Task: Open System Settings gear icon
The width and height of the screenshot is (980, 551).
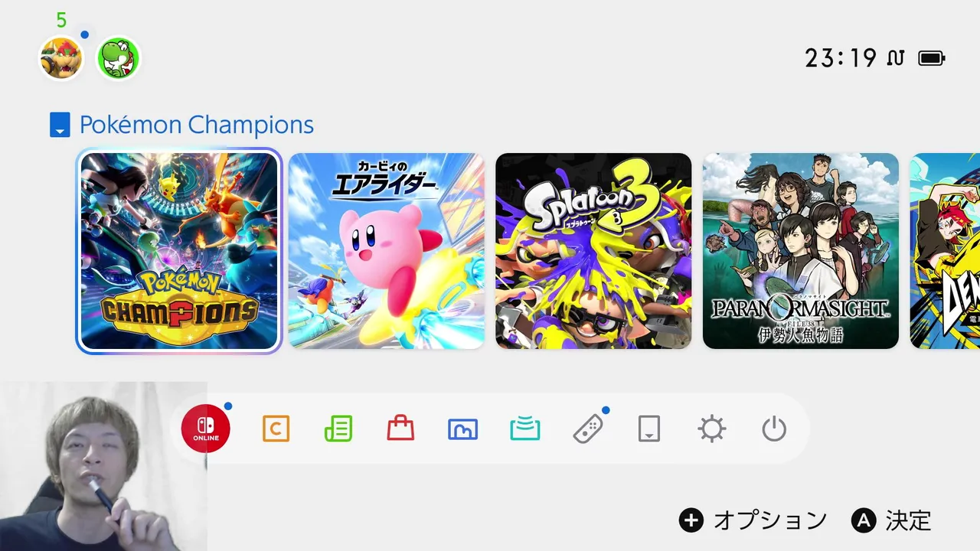Action: tap(712, 429)
